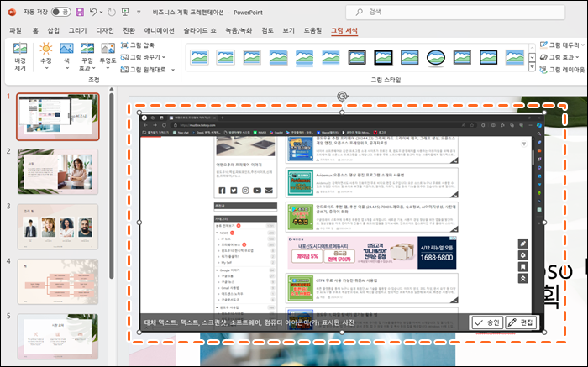588x367 pixels.
Task: Click the Undo arrow icon
Action: point(93,12)
